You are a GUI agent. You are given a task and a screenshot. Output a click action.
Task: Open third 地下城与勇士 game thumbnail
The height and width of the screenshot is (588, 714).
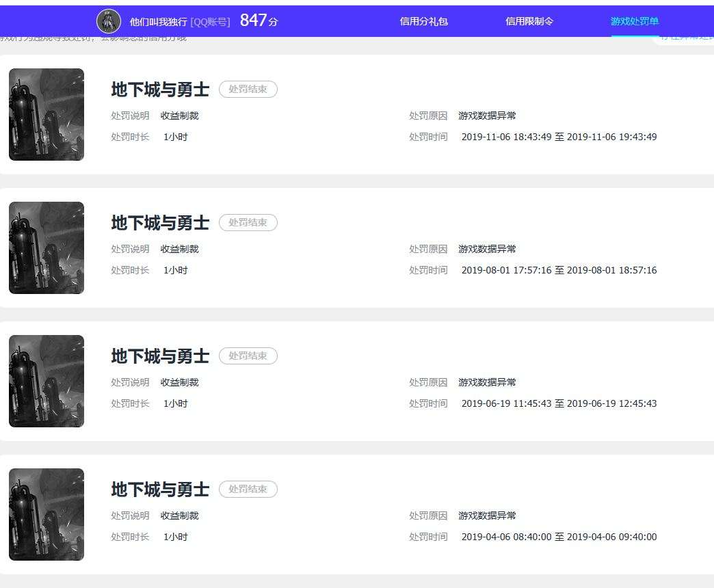pyautogui.click(x=47, y=381)
